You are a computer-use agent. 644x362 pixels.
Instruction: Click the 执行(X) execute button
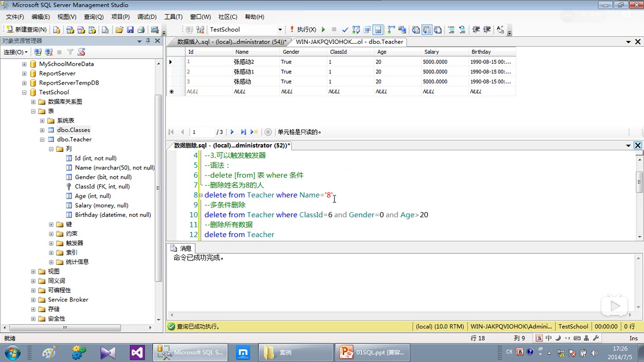pos(303,29)
